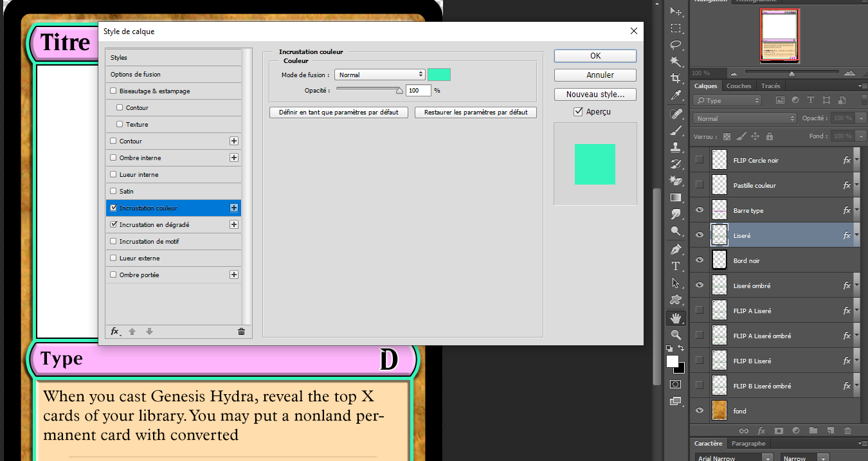Click Restaurer les paramètres par défaut
The height and width of the screenshot is (461, 868).
click(476, 112)
